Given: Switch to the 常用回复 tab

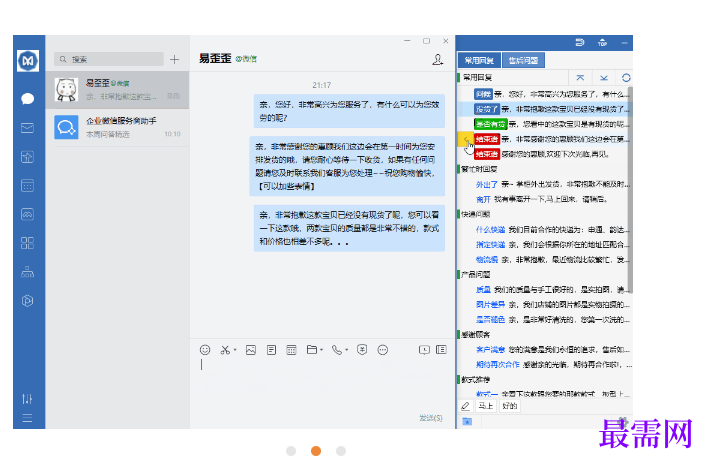Looking at the screenshot, I should [x=479, y=60].
